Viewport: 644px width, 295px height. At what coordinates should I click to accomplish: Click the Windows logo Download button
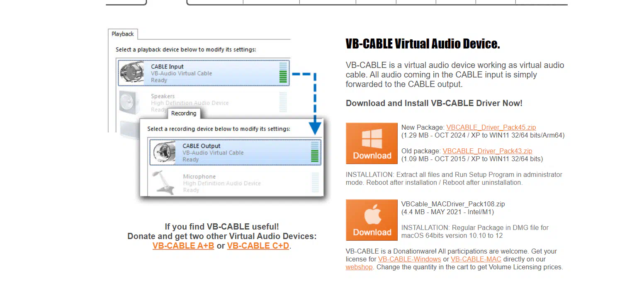[372, 143]
